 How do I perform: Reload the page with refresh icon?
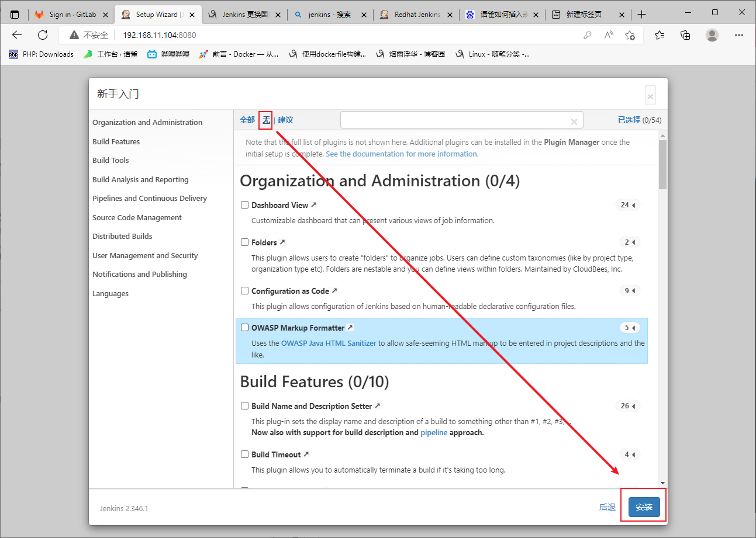click(43, 35)
